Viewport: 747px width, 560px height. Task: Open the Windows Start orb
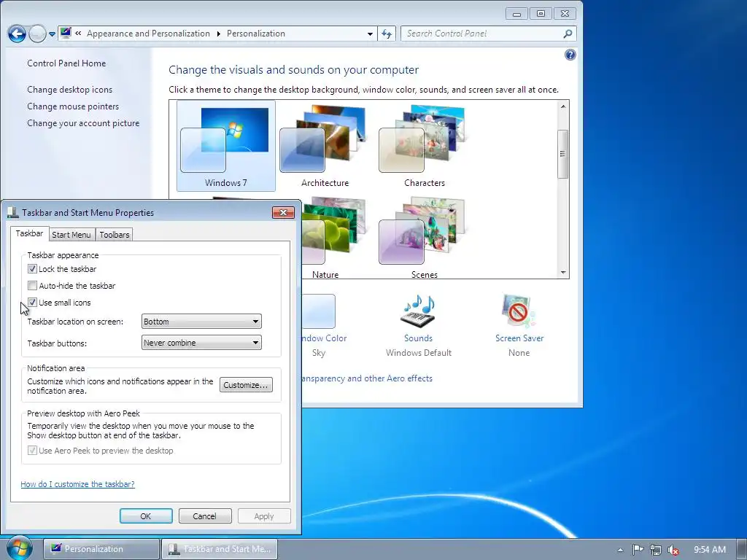pos(19,548)
